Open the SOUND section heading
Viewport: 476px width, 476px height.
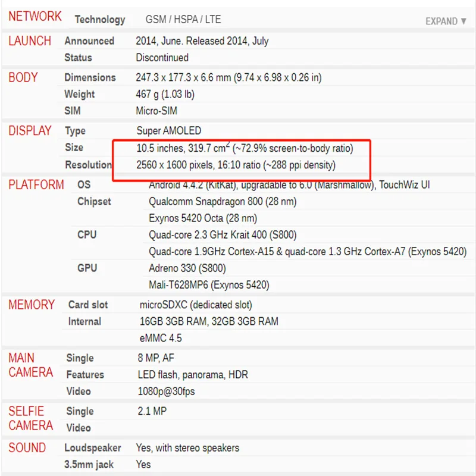click(x=27, y=448)
